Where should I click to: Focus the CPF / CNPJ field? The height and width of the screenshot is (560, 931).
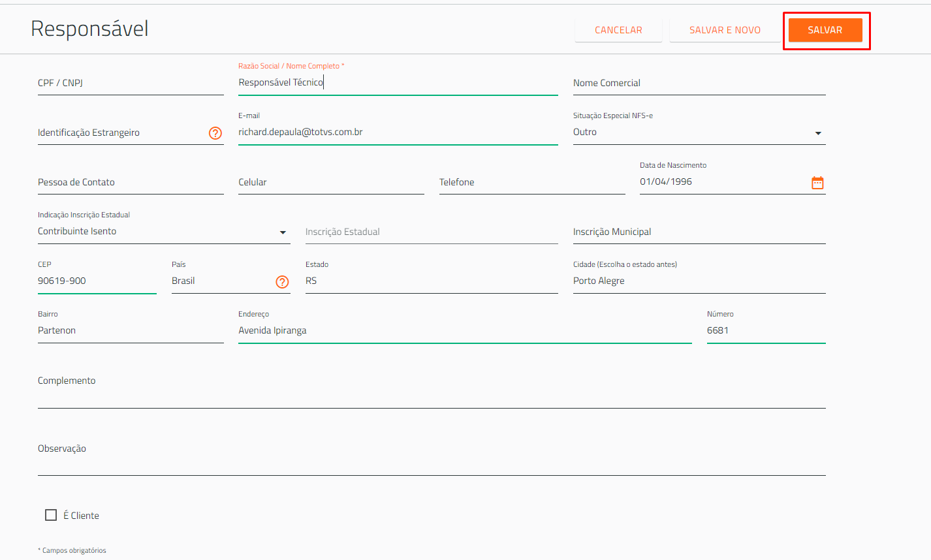tap(131, 83)
